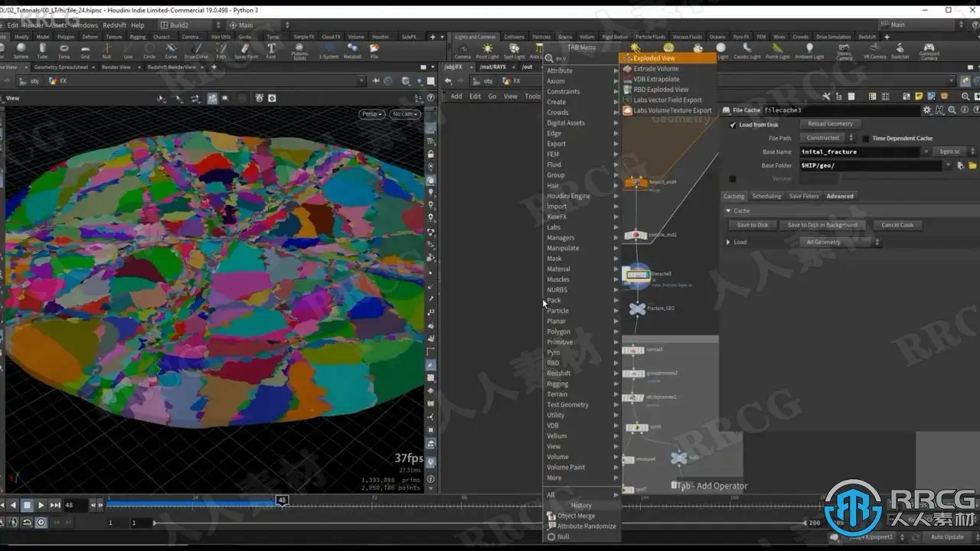Select the Switcher shelf tool
This screenshot has height=551, width=980.
[x=900, y=51]
